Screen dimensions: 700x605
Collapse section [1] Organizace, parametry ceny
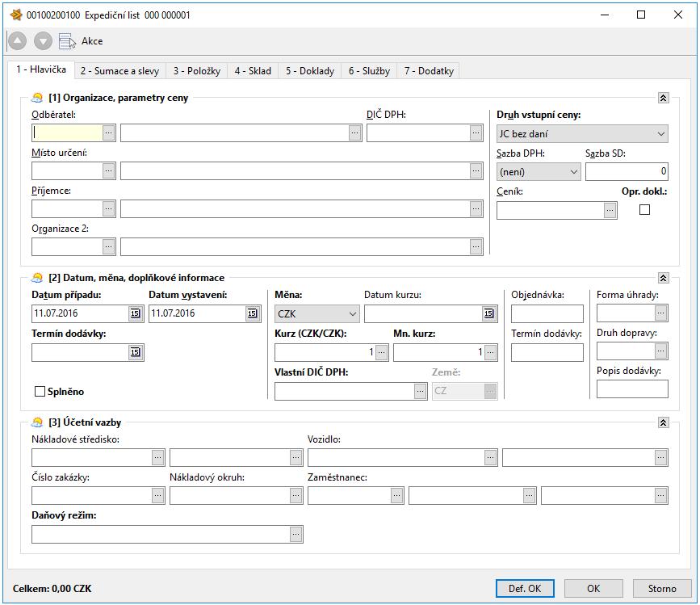664,98
